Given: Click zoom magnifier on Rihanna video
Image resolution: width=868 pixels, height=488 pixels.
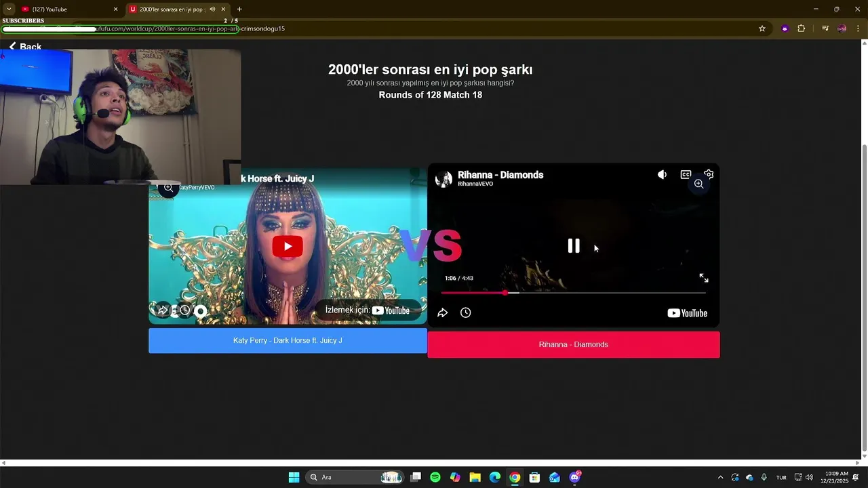Looking at the screenshot, I should 698,184.
